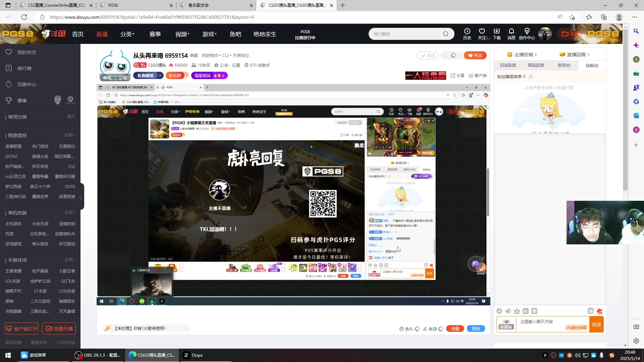The height and width of the screenshot is (362, 644).
Task: Toggle the 关注 follow button for the streamer
Action: [475, 56]
